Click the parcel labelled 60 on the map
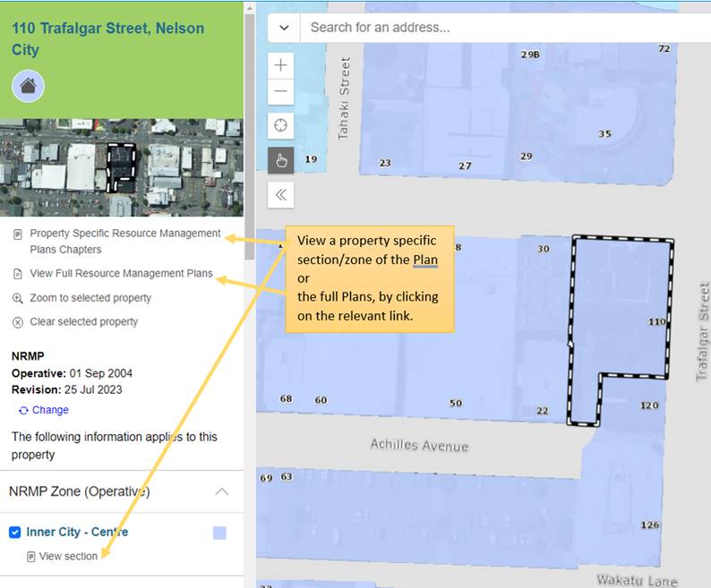 pos(321,400)
